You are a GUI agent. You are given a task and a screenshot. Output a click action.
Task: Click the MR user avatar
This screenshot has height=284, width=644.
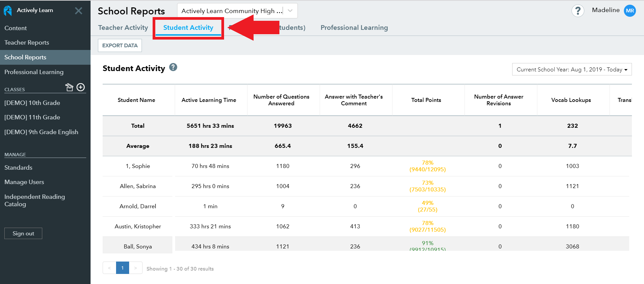tap(630, 10)
